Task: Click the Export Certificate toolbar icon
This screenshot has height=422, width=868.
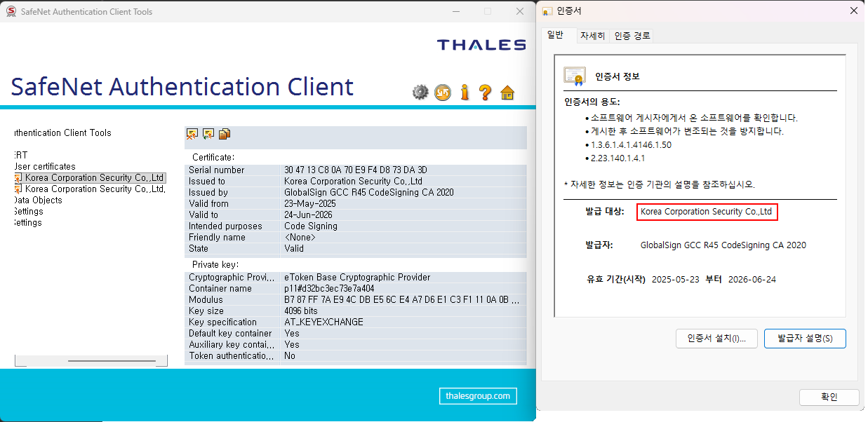Action: [208, 134]
